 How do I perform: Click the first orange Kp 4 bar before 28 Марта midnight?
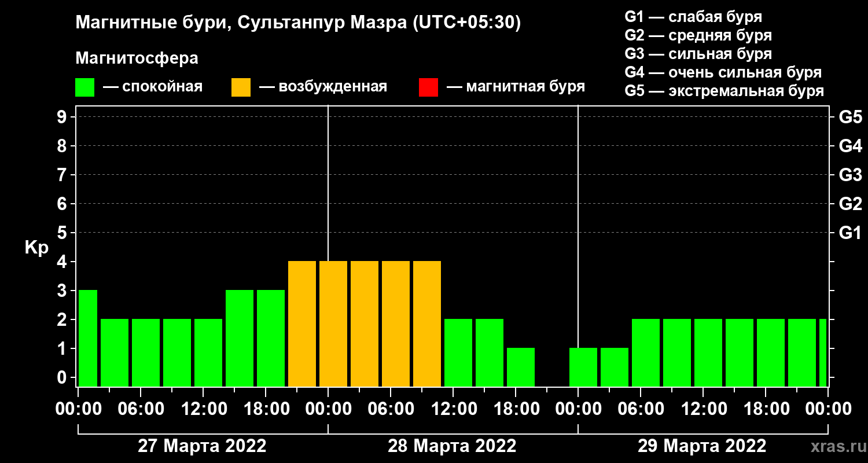click(302, 324)
